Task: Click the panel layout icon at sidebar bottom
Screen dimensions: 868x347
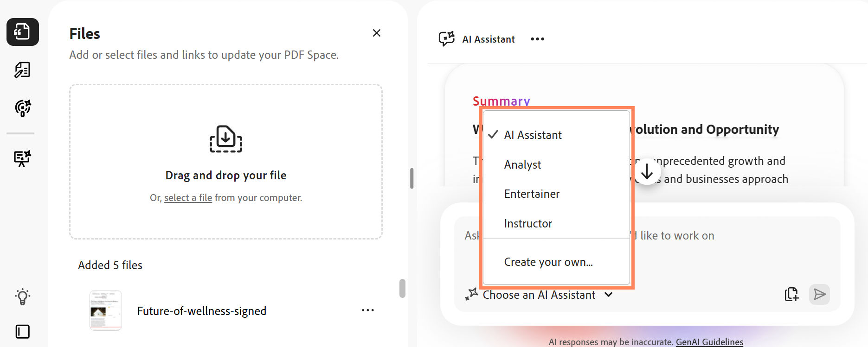Action: tap(22, 331)
